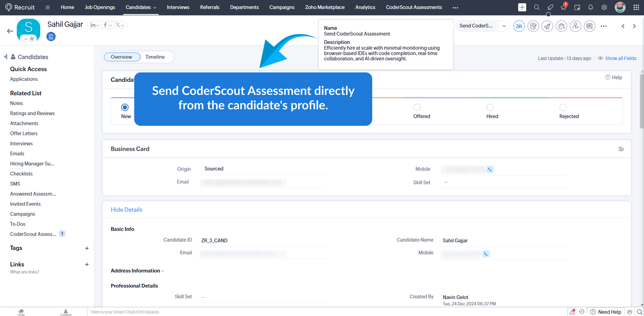Select the Hired status radio button
The height and width of the screenshot is (316, 644).
pos(490,107)
